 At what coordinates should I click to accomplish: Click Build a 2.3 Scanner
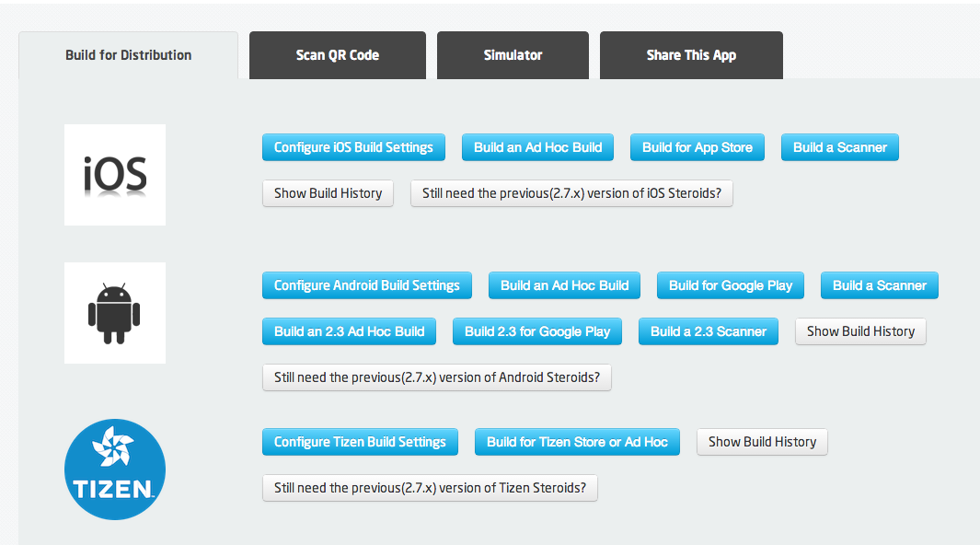point(709,331)
